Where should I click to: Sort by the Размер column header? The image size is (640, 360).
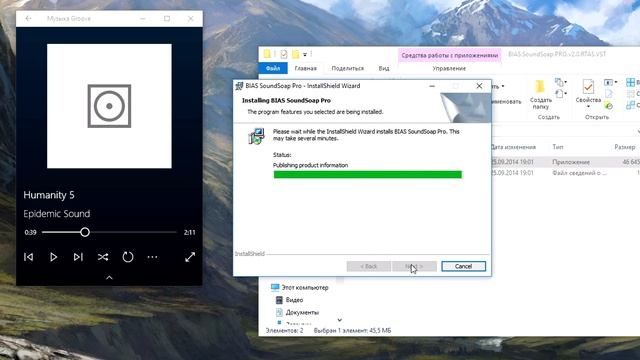coord(624,147)
